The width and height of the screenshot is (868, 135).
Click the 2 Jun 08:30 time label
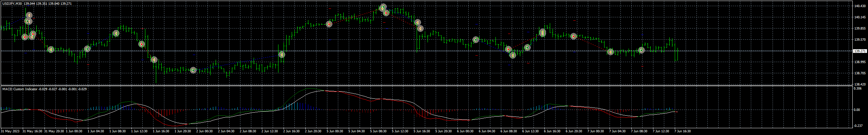tap(248, 131)
